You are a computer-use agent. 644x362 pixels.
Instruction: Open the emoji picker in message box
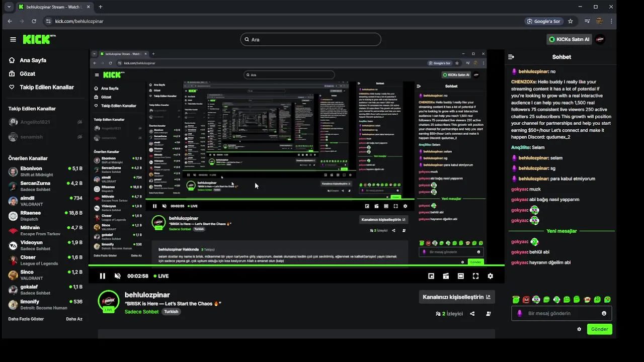tap(604, 313)
